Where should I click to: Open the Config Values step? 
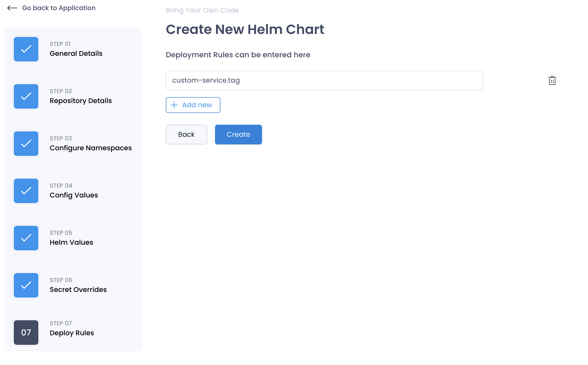(x=74, y=195)
